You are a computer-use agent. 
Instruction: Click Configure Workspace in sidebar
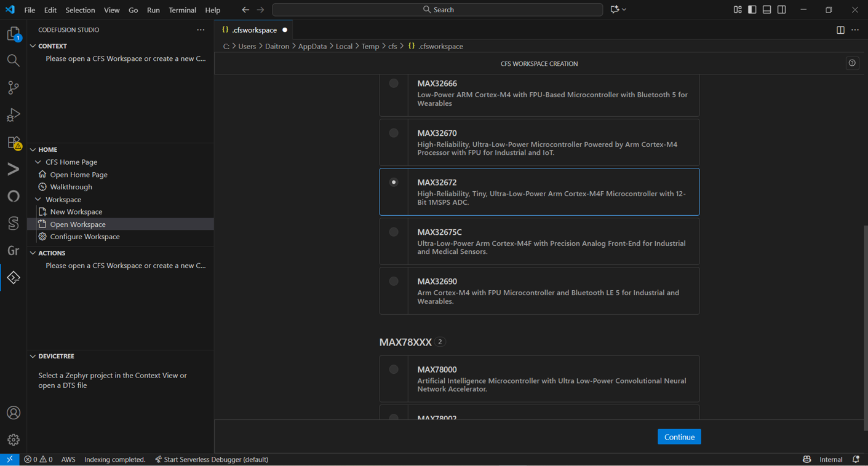point(85,237)
